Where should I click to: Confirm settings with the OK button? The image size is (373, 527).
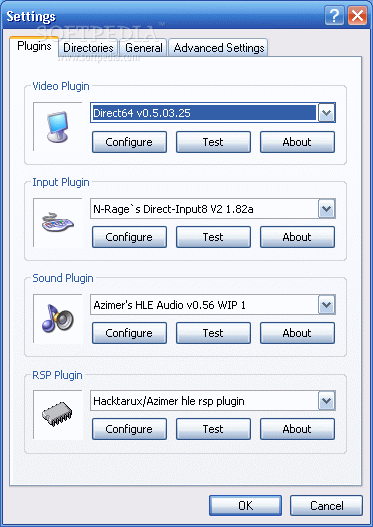(245, 505)
